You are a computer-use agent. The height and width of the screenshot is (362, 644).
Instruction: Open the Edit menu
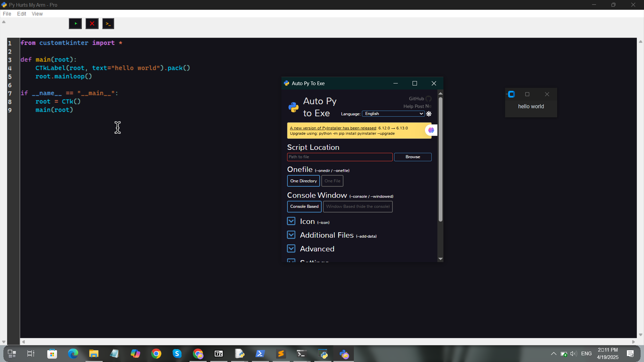pos(21,14)
